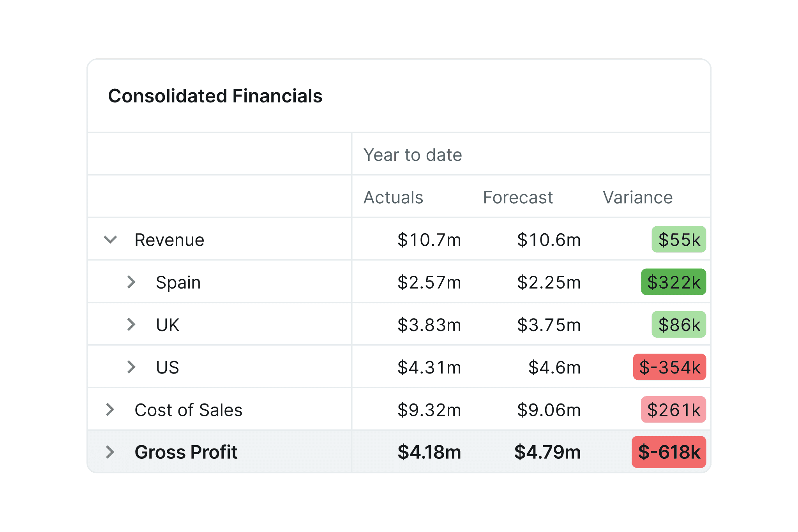Click Spain actuals value $2.57m
The width and height of the screenshot is (798, 532).
(x=429, y=282)
